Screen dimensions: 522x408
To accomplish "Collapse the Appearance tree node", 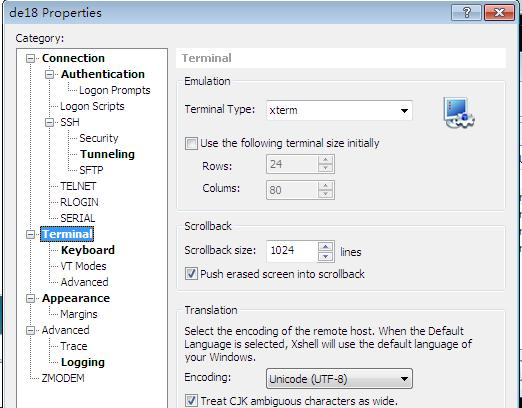I will (30, 298).
